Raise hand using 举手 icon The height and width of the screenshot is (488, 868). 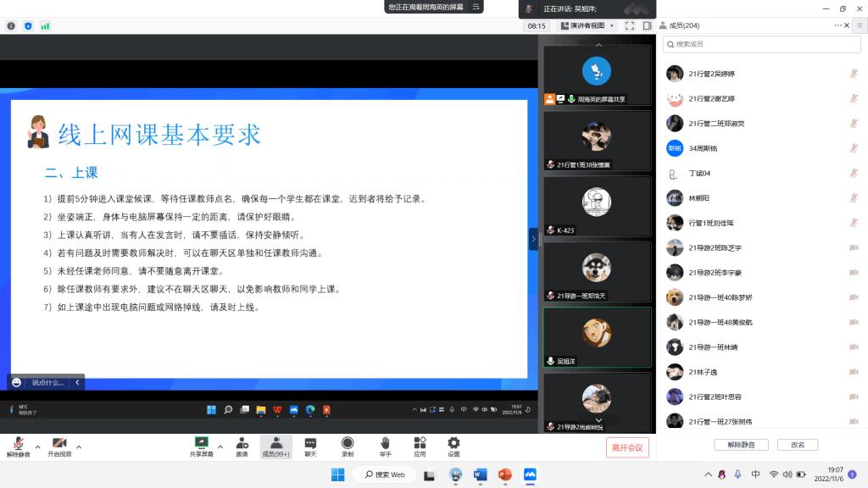coord(385,446)
